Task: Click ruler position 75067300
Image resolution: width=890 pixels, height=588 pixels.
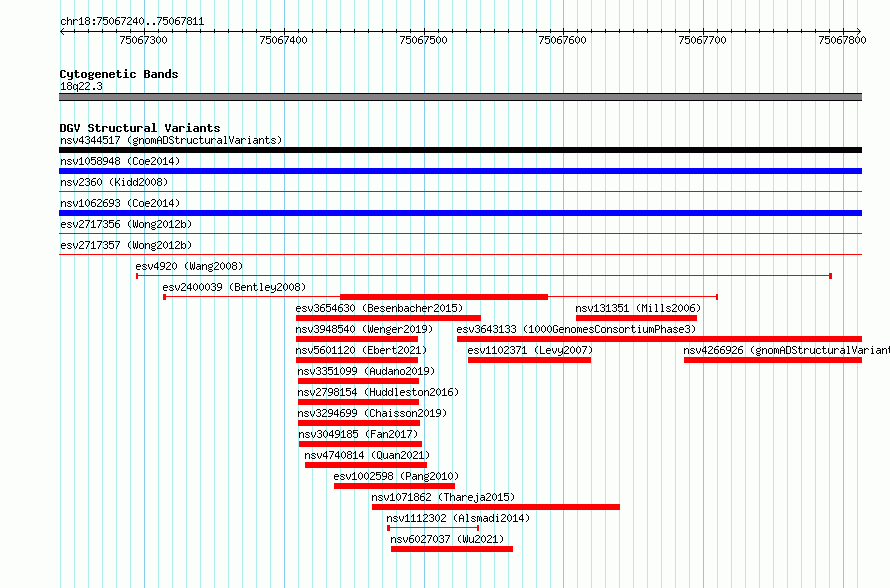Action: pyautogui.click(x=144, y=40)
